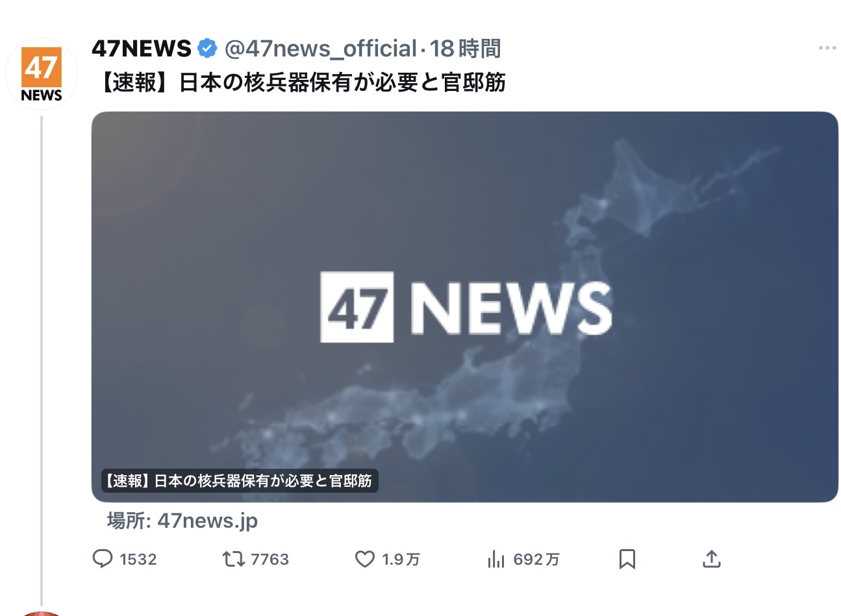Visit the @47news_official handle

pos(321,48)
